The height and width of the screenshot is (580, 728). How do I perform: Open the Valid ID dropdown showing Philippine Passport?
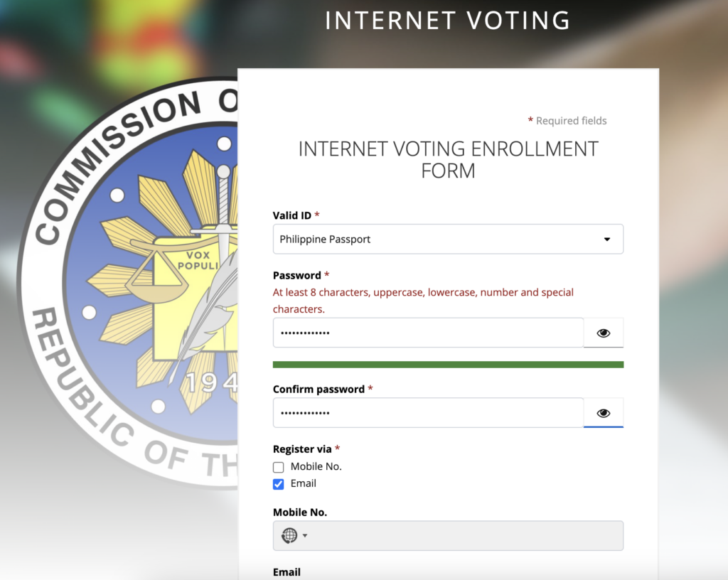[x=448, y=240]
